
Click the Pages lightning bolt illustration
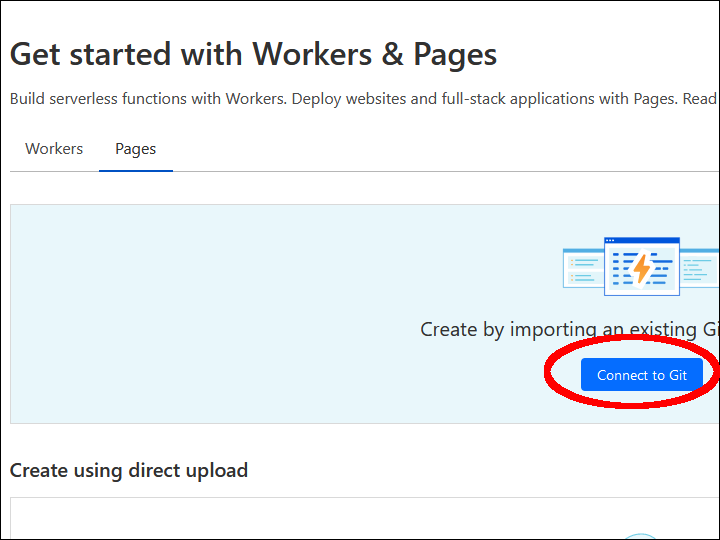(641, 266)
